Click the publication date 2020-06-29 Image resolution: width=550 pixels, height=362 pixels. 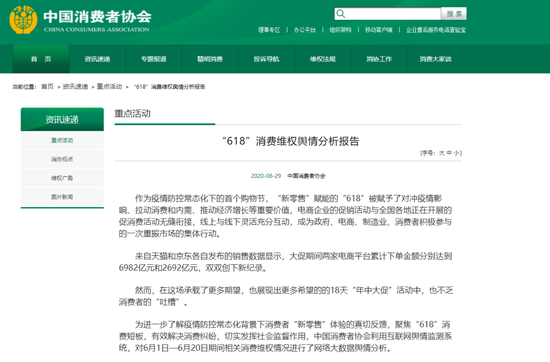pos(266,176)
